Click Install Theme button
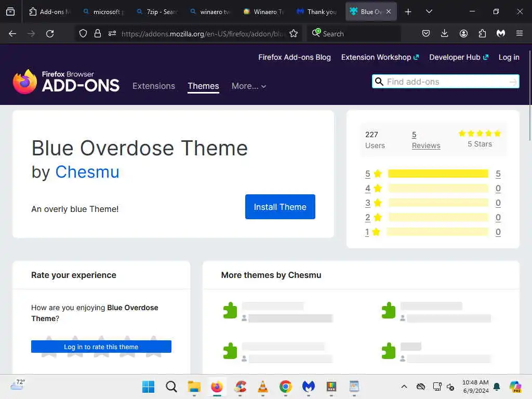The height and width of the screenshot is (399, 532). [x=280, y=207]
